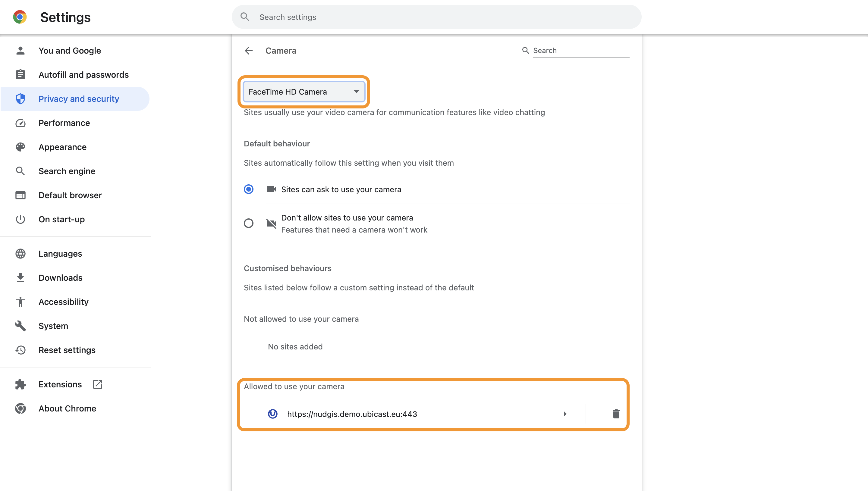868x491 pixels.
Task: Click the accessibility figure icon
Action: (x=20, y=302)
